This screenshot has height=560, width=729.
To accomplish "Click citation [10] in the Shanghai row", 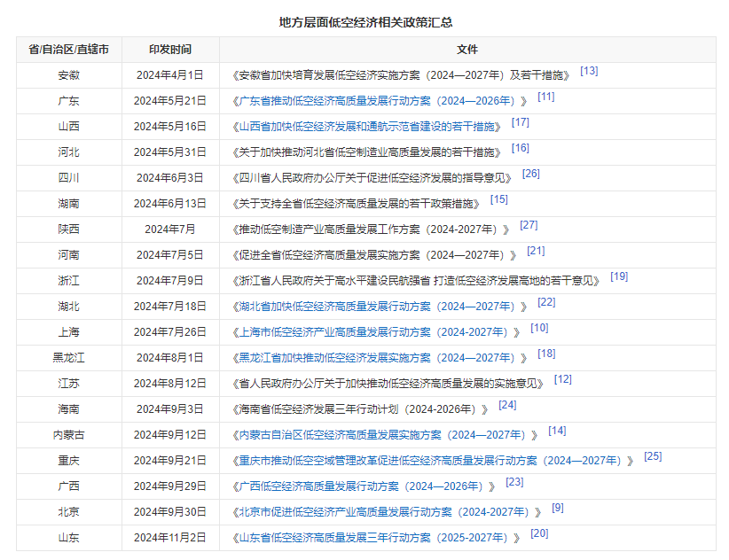I will (x=539, y=329).
